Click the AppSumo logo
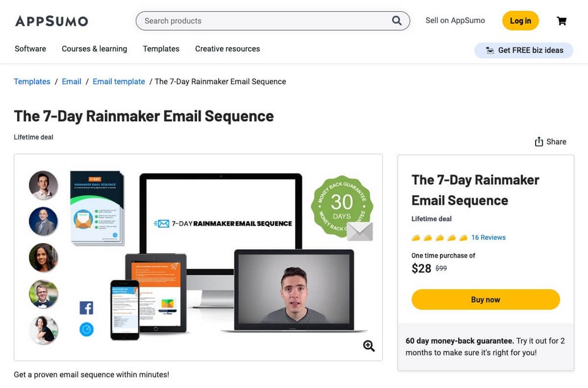This screenshot has width=588, height=388. point(51,21)
